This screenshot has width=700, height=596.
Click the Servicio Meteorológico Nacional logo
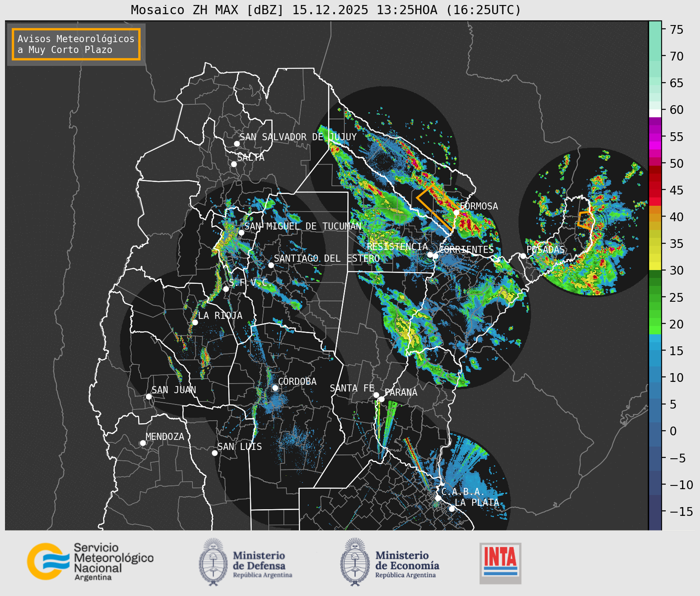(90, 561)
